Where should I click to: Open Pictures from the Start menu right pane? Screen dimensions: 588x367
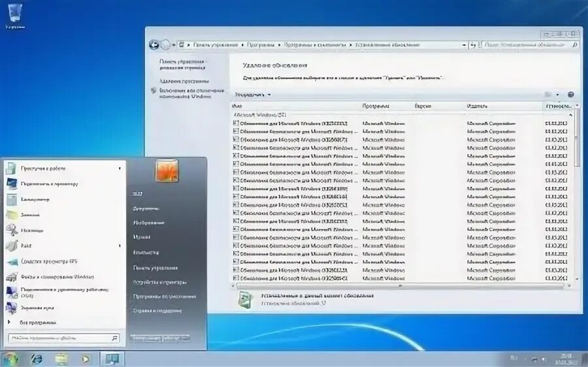[148, 223]
